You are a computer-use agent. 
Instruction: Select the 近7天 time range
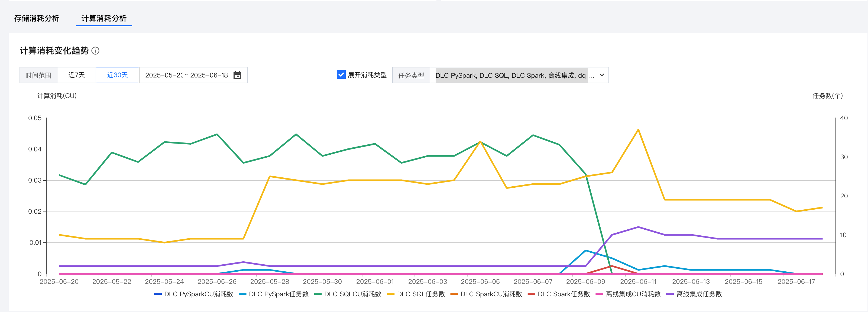coord(76,75)
